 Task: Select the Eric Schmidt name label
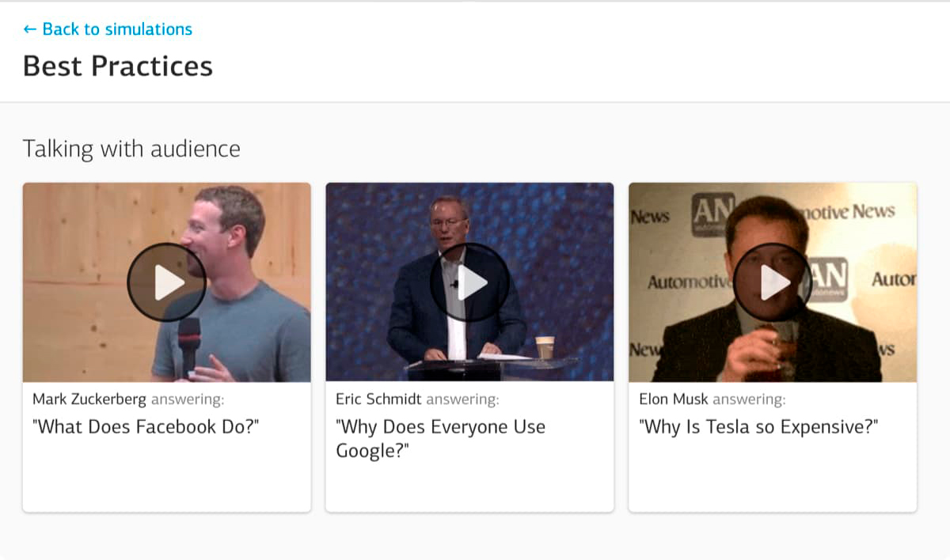[378, 399]
